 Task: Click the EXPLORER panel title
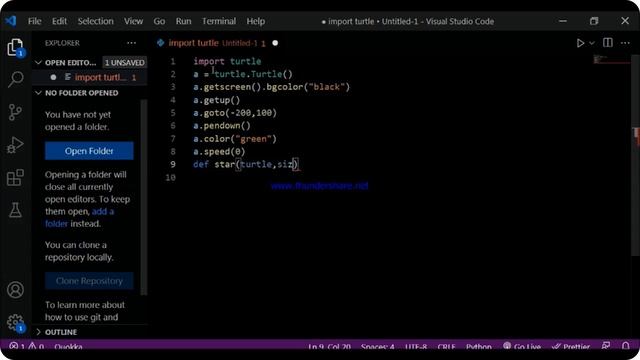[x=62, y=43]
